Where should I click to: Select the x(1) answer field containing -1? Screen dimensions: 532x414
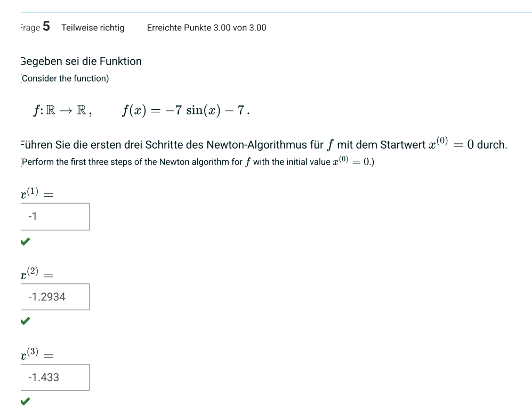55,216
